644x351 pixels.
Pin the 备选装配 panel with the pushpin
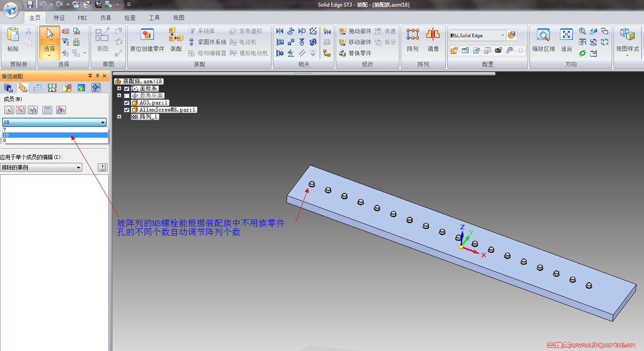pyautogui.click(x=97, y=76)
